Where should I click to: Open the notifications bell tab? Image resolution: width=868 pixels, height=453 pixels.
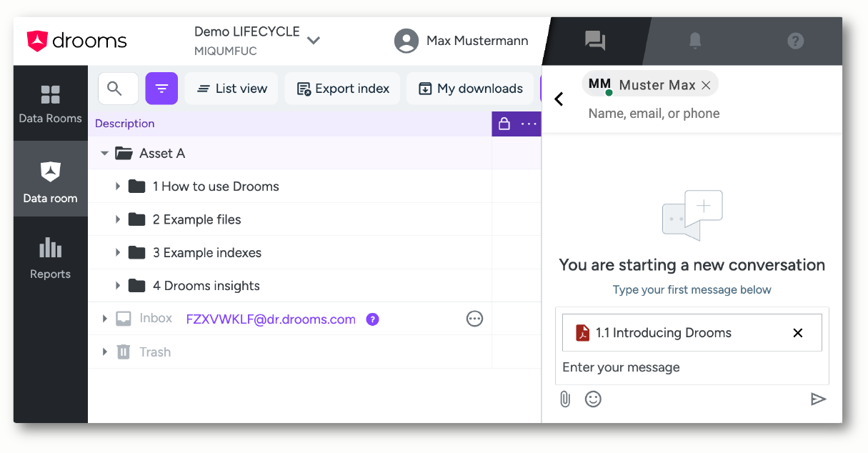[x=695, y=41]
